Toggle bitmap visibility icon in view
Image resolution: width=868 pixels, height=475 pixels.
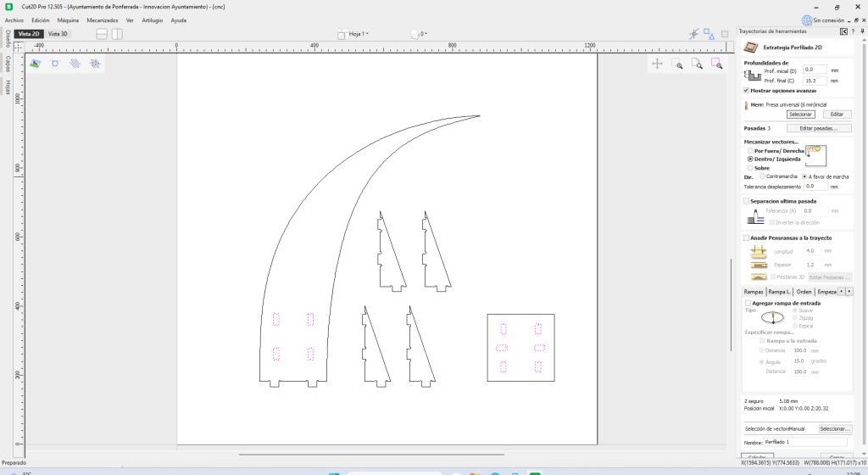(x=35, y=64)
